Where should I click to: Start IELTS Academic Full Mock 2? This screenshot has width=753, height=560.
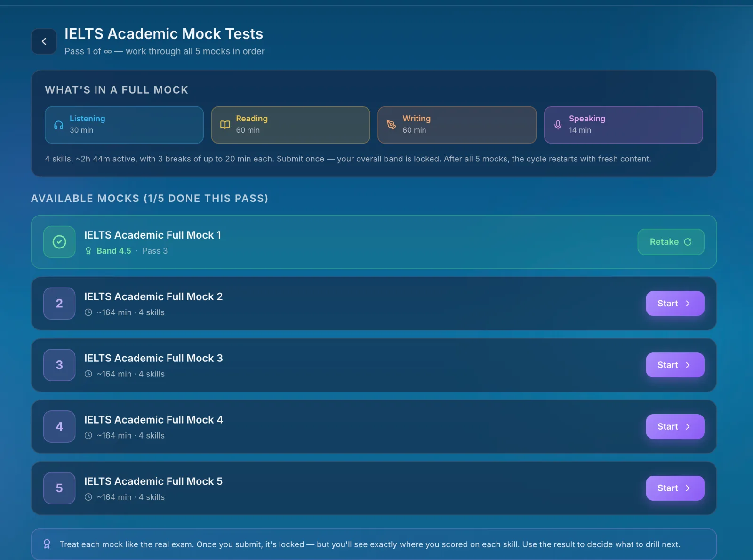tap(675, 304)
